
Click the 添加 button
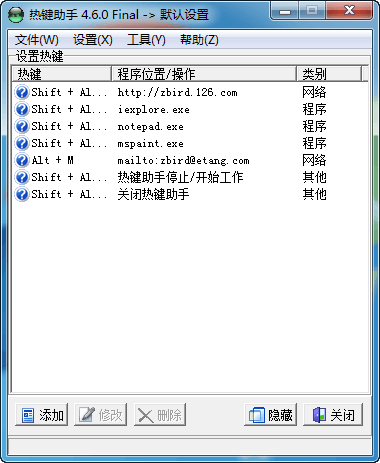[x=42, y=415]
